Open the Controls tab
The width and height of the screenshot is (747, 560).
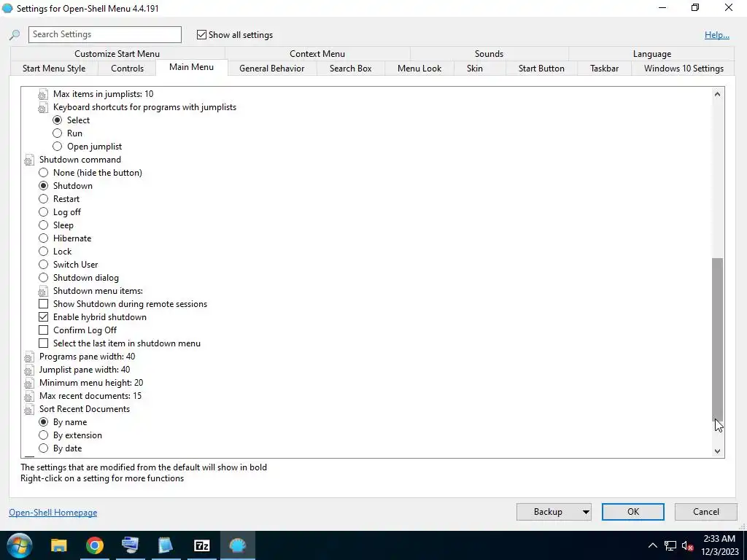click(x=127, y=69)
